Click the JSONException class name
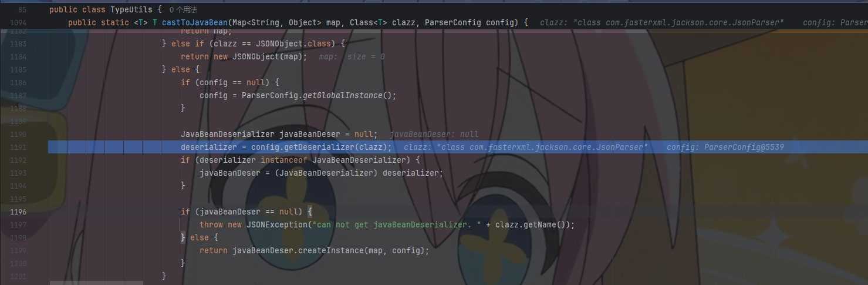868x285 pixels. pyautogui.click(x=275, y=224)
